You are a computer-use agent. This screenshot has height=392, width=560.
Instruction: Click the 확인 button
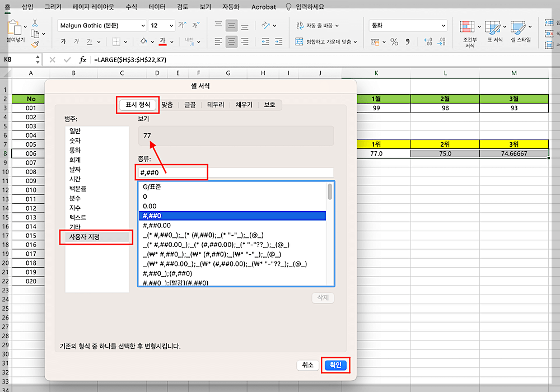(x=335, y=365)
